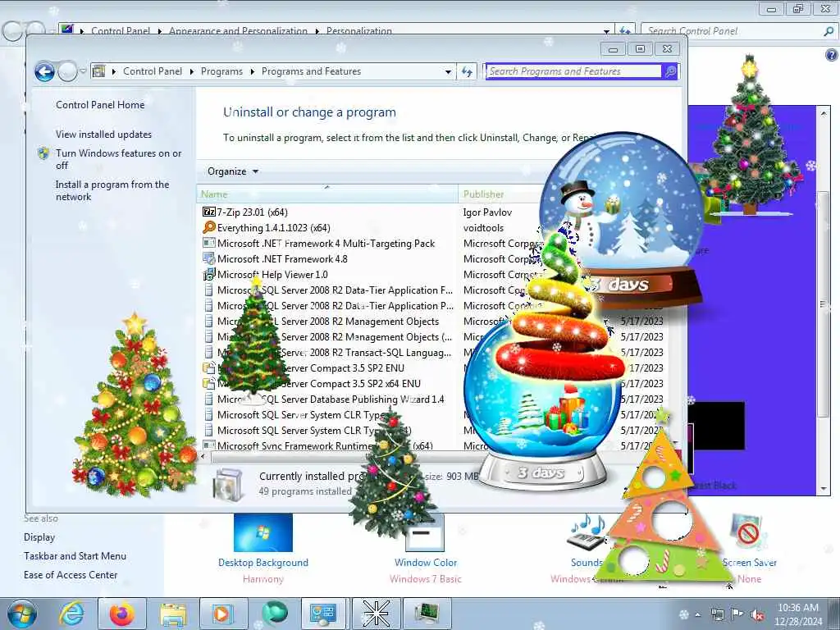Sort the list by the Name column header
The image size is (840, 630).
pos(326,194)
